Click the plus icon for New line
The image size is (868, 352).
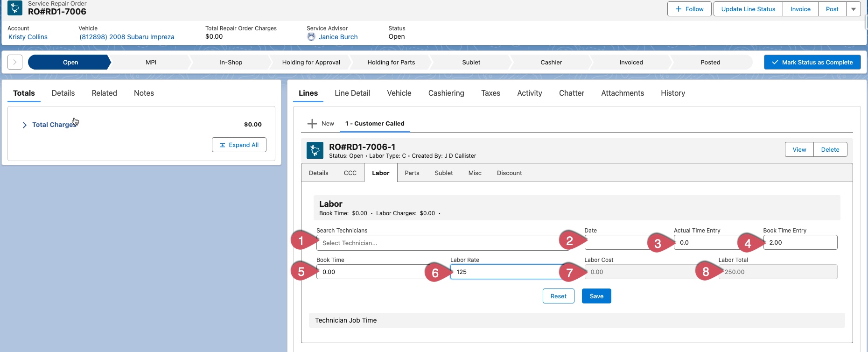tap(312, 124)
